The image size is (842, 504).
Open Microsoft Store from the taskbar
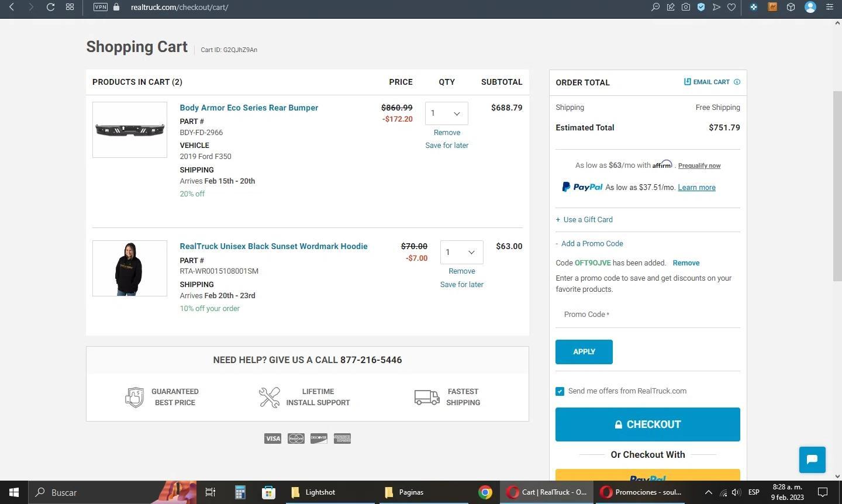click(268, 492)
